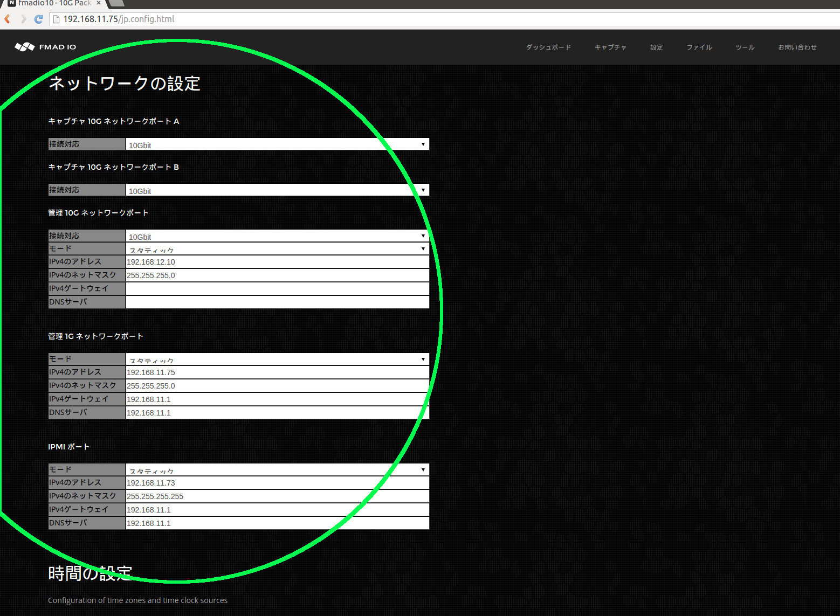
Task: Click the FMAD IO logo
Action: click(46, 47)
